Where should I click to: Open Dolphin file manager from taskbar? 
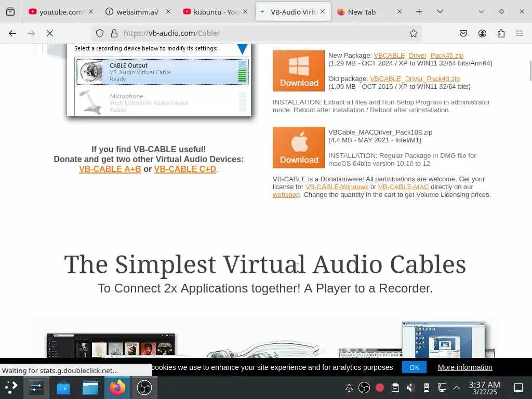coord(90,388)
